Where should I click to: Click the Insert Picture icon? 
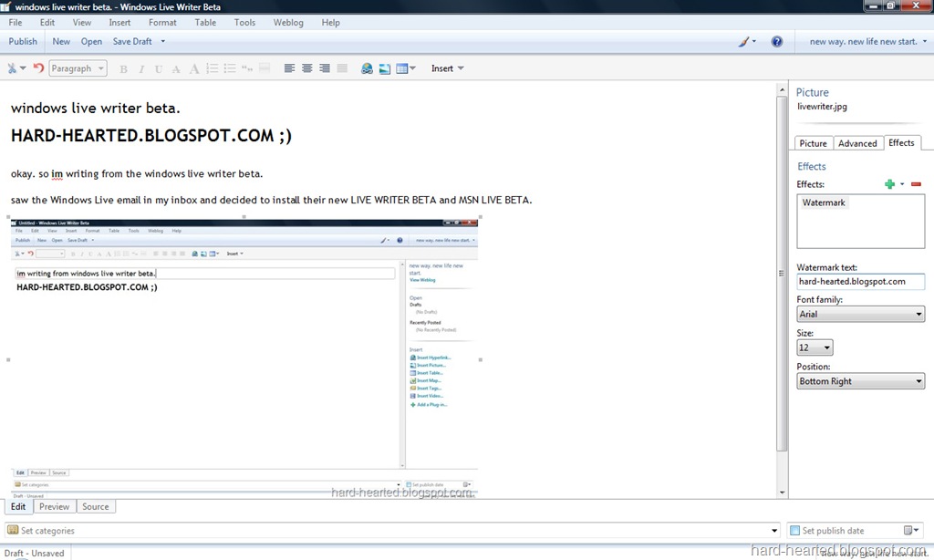tap(385, 68)
